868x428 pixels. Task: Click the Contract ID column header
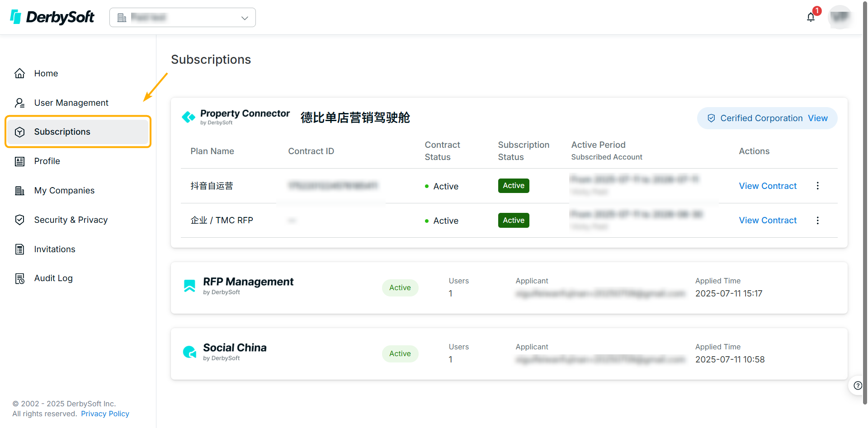coord(311,151)
